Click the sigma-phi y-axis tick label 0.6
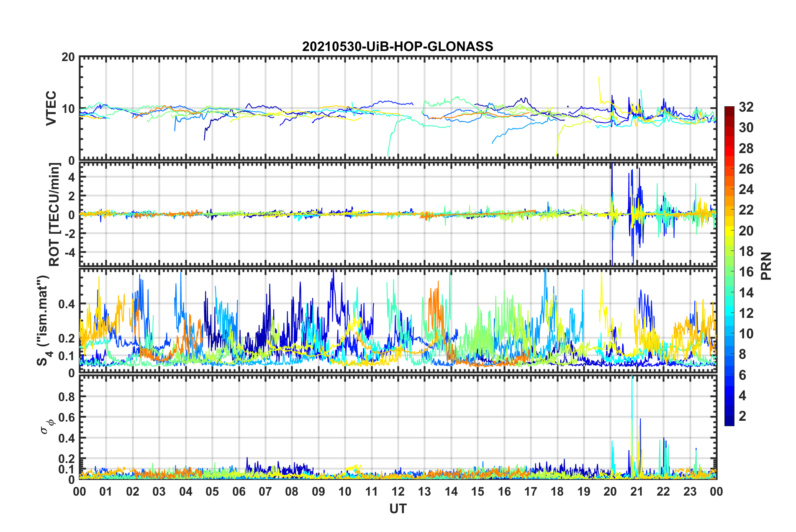 66,417
